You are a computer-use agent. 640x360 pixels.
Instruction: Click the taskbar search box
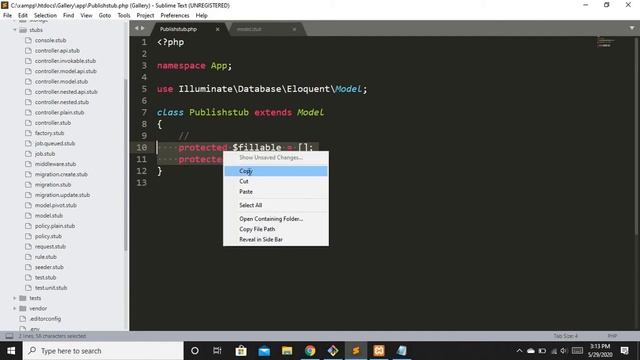(103, 351)
